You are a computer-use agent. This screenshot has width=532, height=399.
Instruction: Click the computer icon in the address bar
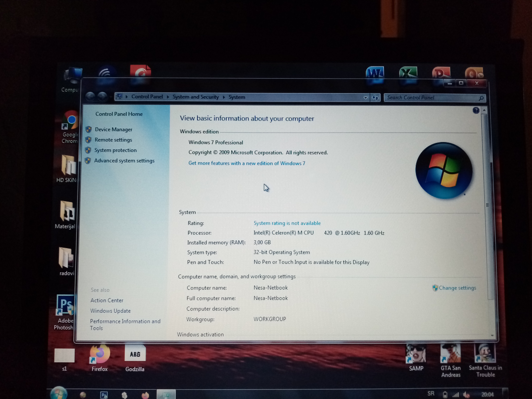[x=119, y=96]
